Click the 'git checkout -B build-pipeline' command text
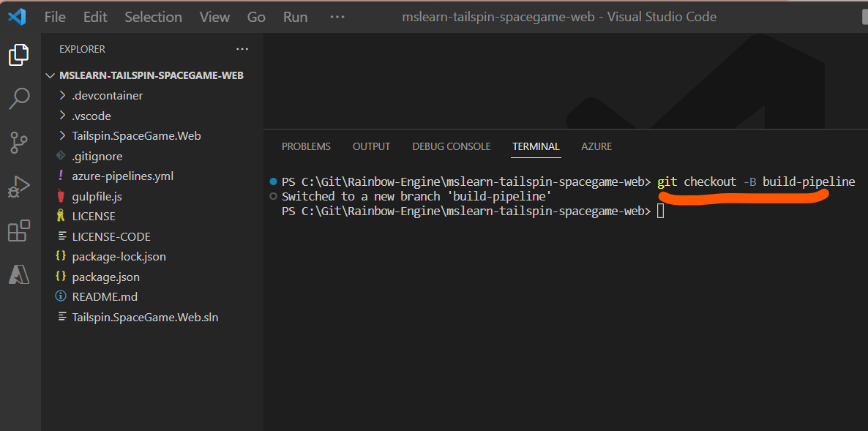This screenshot has height=431, width=868. (756, 181)
